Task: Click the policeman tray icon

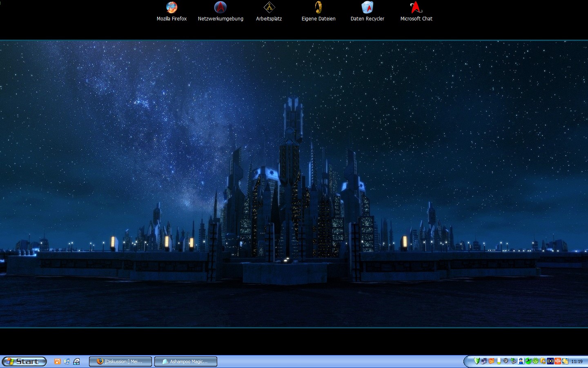Action: click(x=521, y=361)
